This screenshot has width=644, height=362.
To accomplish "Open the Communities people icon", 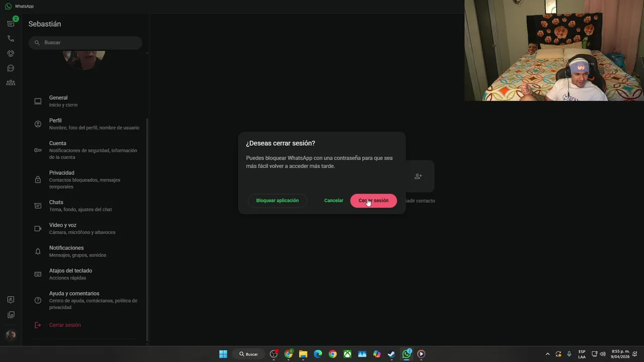I will (x=11, y=82).
